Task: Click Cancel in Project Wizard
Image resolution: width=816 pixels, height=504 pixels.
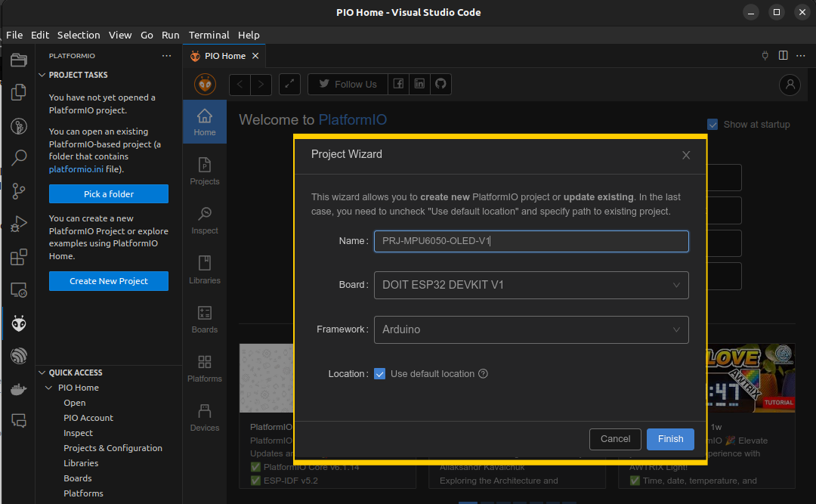Action: tap(615, 439)
